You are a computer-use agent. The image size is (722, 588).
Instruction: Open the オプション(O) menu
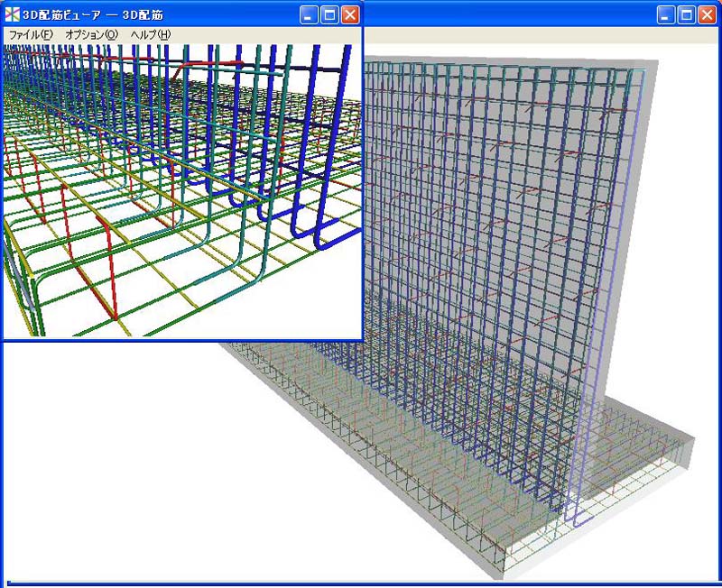click(92, 34)
